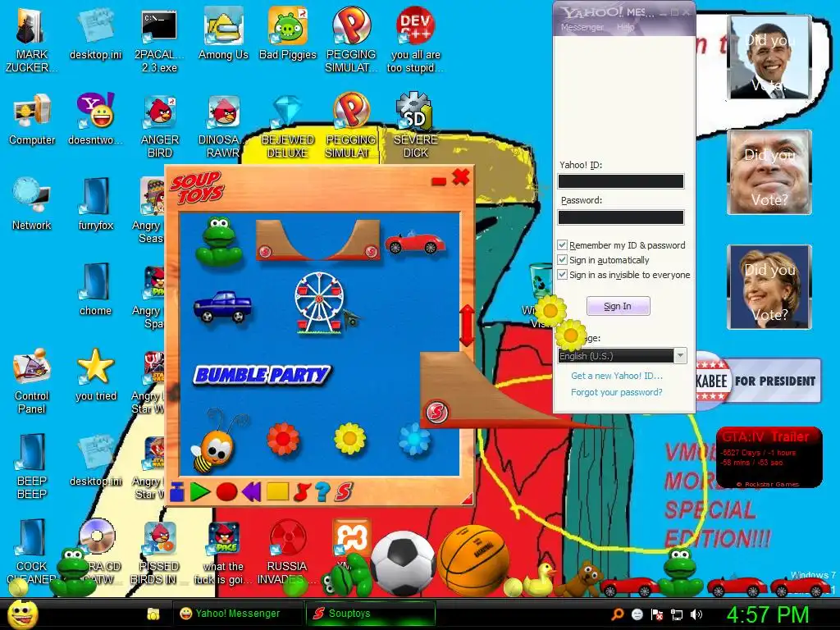
Task: Pick the wooden halfpipe ramp toy
Action: click(x=318, y=240)
